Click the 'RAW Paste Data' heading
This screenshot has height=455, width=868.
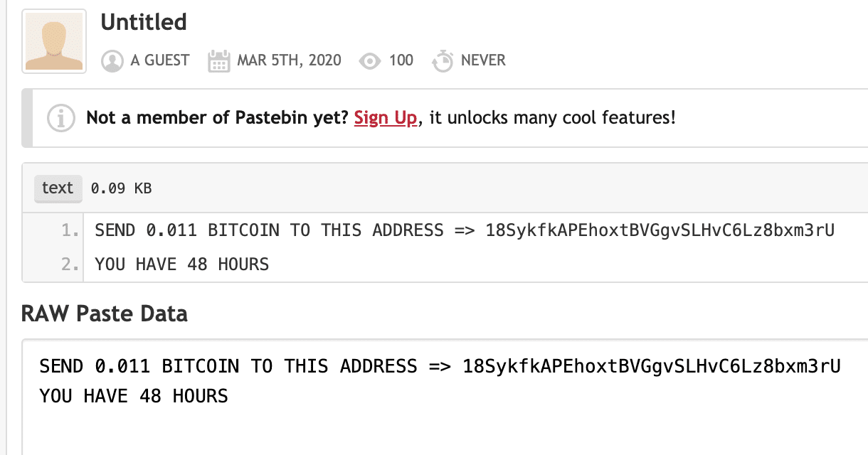[105, 314]
